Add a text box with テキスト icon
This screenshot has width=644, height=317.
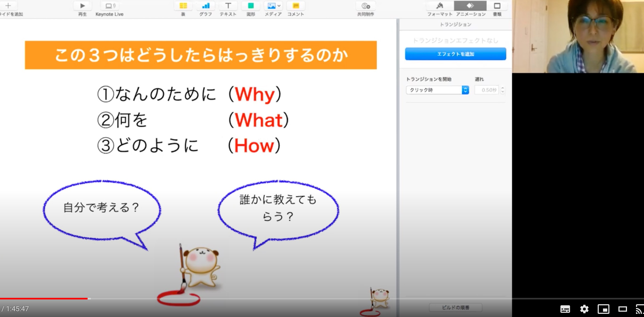tap(228, 6)
